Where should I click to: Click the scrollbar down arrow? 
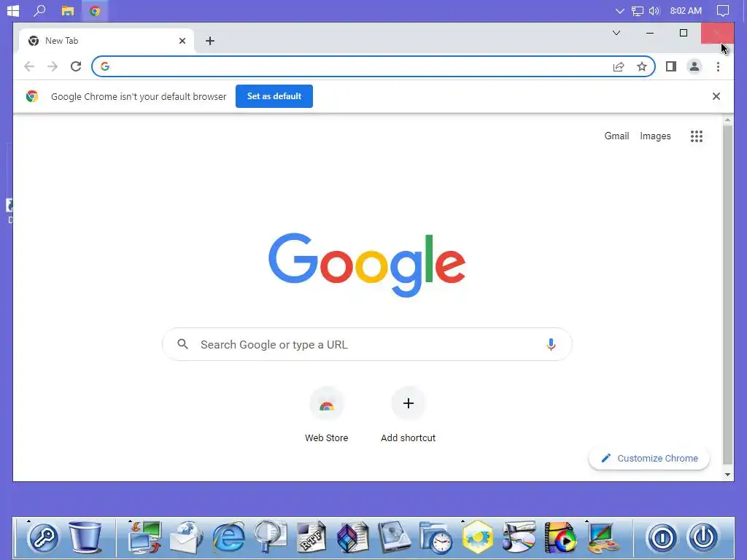click(x=727, y=474)
